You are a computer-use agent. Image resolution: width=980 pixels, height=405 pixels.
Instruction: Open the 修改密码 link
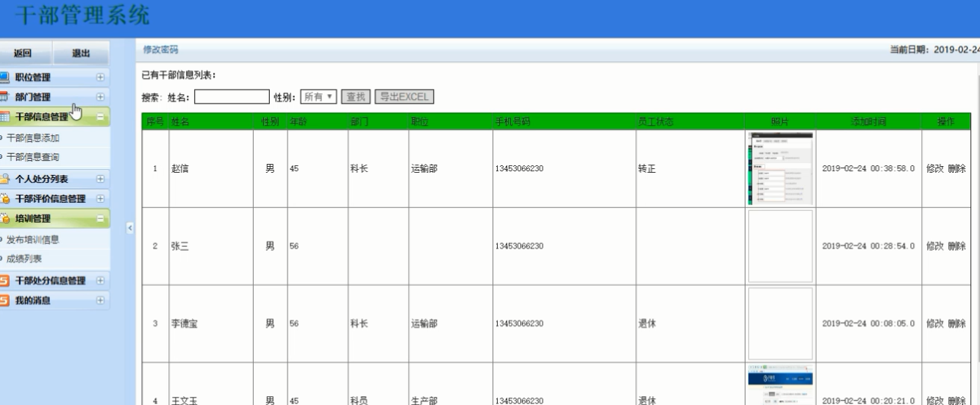pyautogui.click(x=160, y=50)
